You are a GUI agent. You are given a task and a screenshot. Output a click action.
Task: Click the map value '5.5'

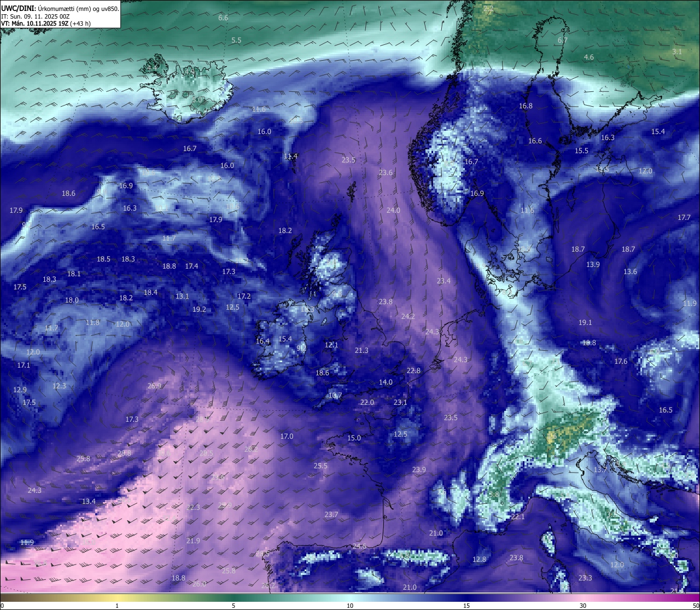click(236, 40)
